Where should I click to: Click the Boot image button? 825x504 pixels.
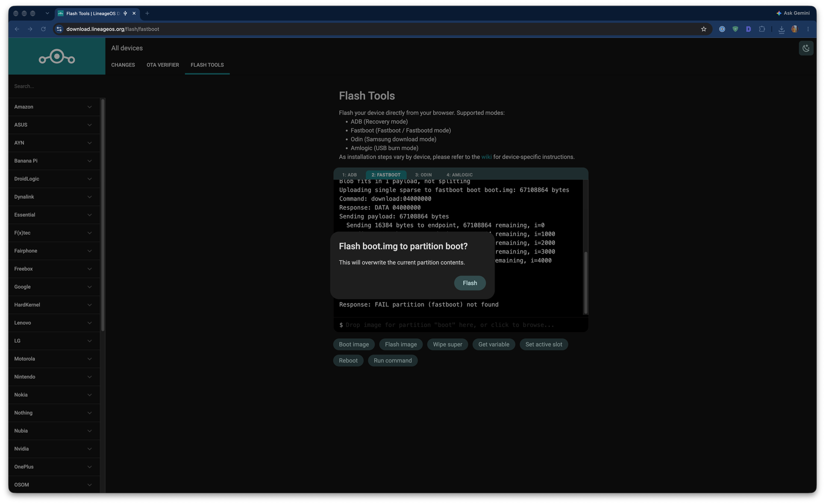354,344
